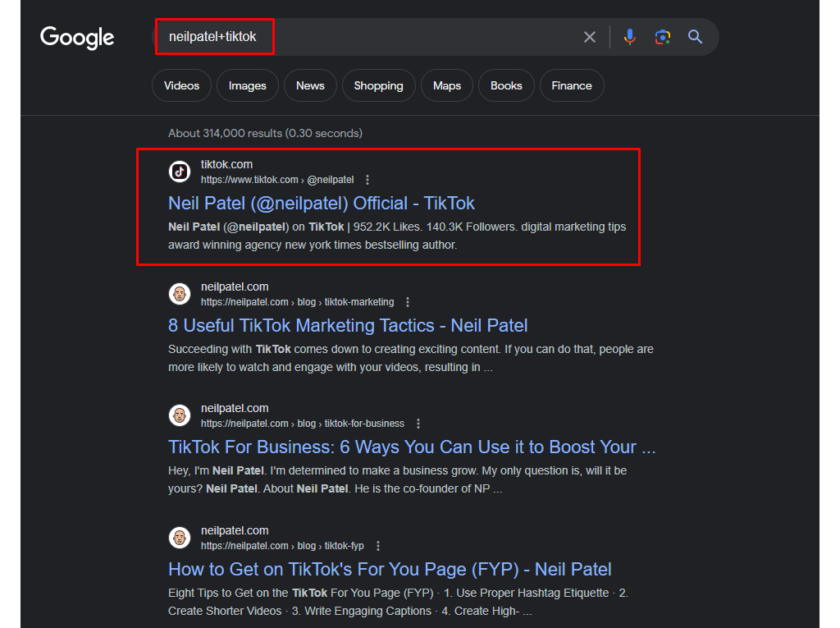Select the Shopping filter tab
Viewport: 840px width, 628px height.
[379, 85]
